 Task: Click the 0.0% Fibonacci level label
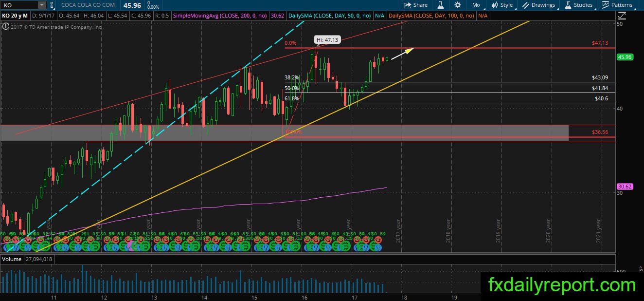291,43
